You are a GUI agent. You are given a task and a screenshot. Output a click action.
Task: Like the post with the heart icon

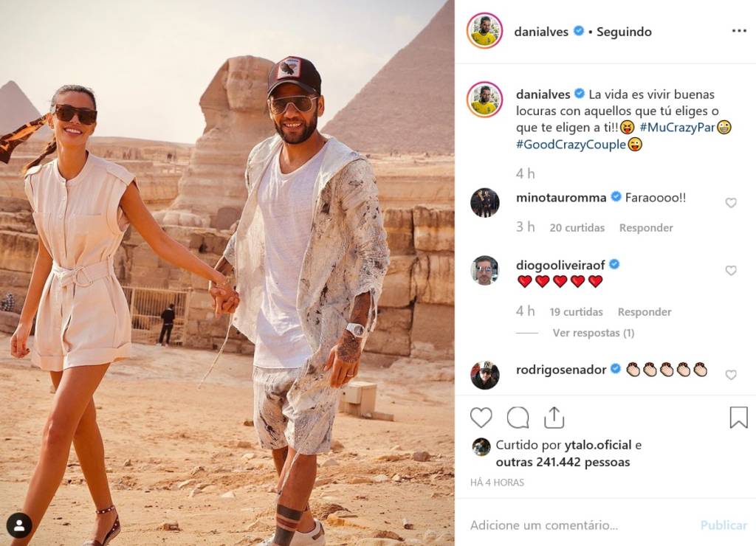(x=481, y=418)
